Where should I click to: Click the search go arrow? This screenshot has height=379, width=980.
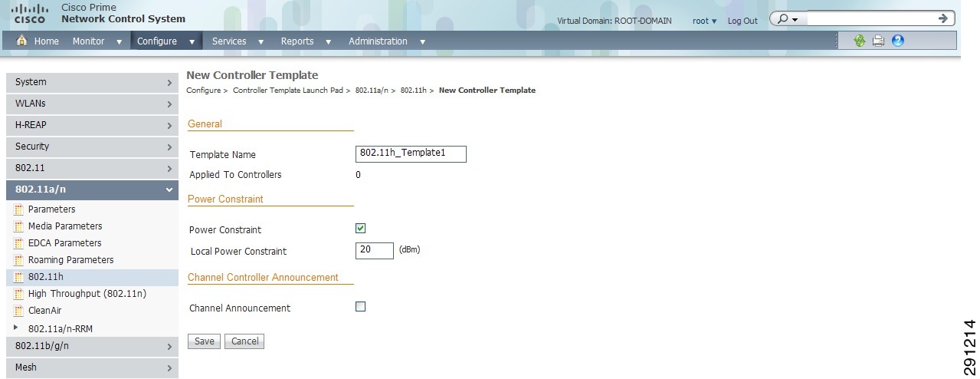tap(943, 18)
